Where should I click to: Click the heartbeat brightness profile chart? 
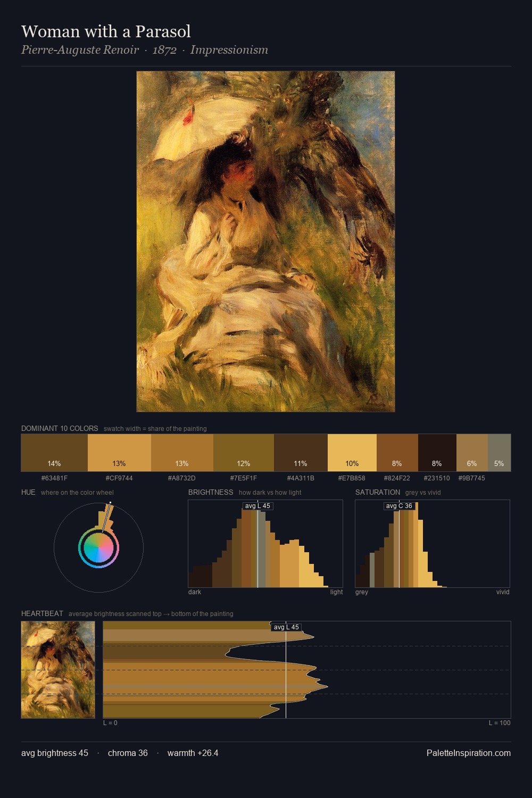[307, 670]
